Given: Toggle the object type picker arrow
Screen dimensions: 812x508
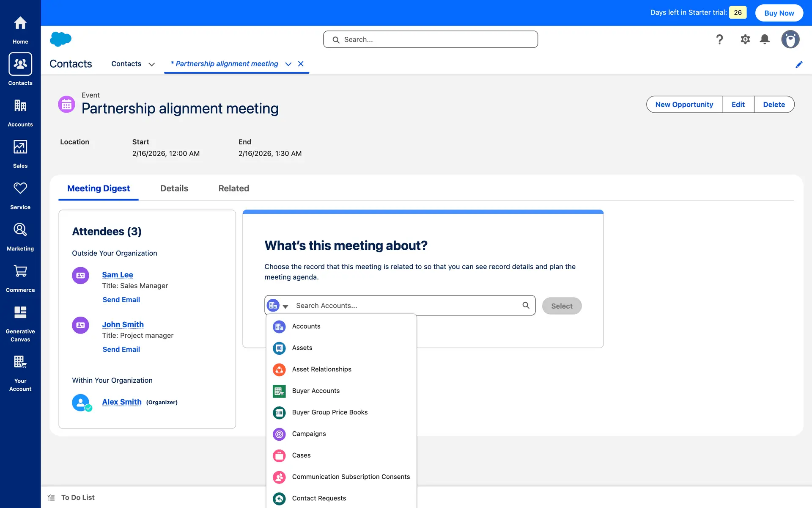Looking at the screenshot, I should point(285,306).
